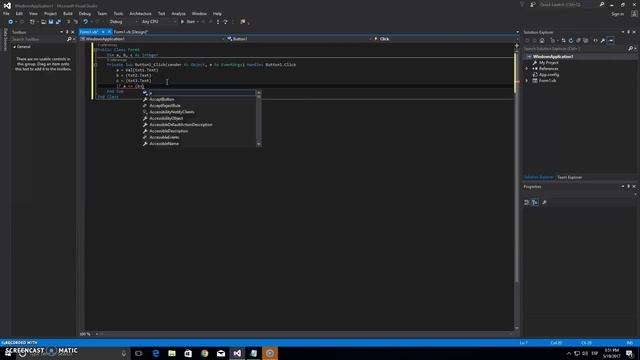This screenshot has width=640, height=360.
Task: Click the Properties wrench icon in Solution Explorer
Action: click(603, 40)
